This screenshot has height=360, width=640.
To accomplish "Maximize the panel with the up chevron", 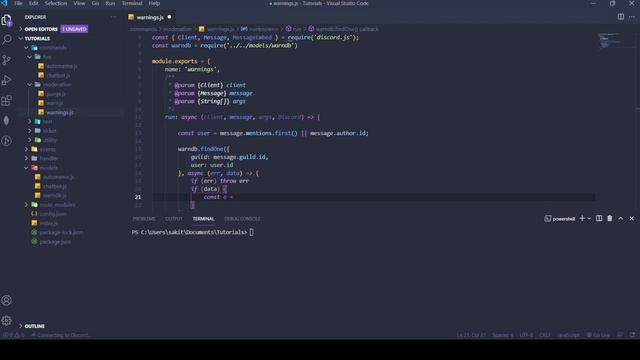I will click(621, 219).
